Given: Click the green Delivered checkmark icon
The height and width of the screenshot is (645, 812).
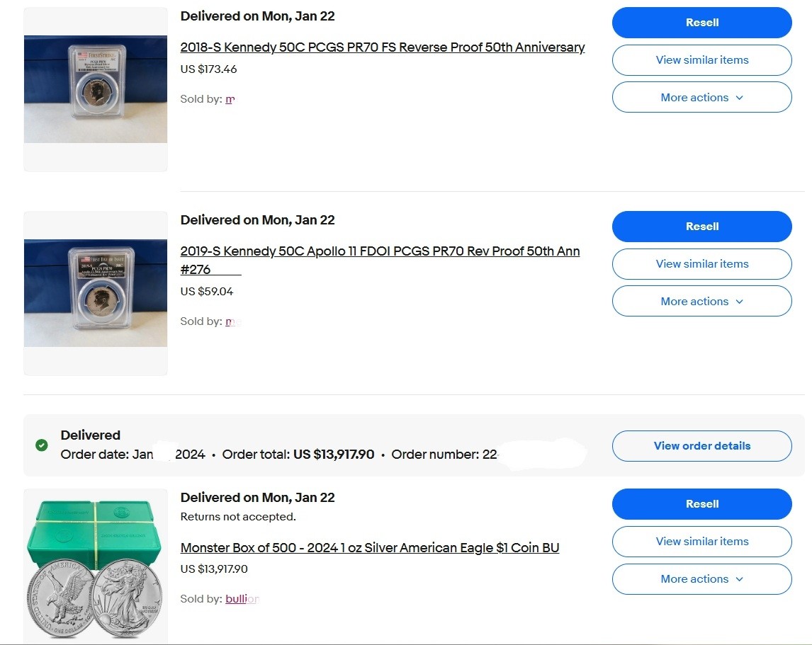Looking at the screenshot, I should 42,445.
